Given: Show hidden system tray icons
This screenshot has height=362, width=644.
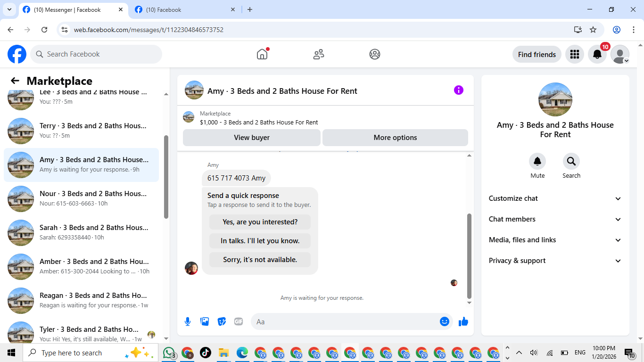Looking at the screenshot, I should coord(519,353).
